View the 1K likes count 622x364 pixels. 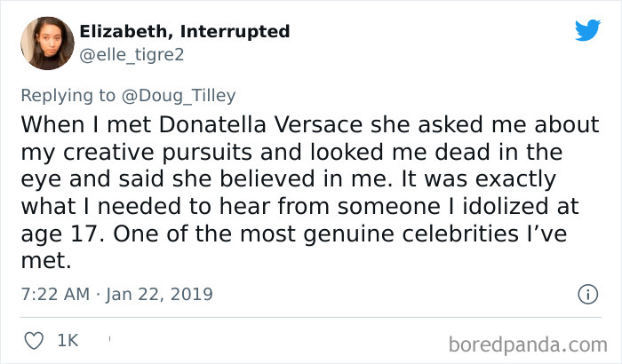point(67,338)
